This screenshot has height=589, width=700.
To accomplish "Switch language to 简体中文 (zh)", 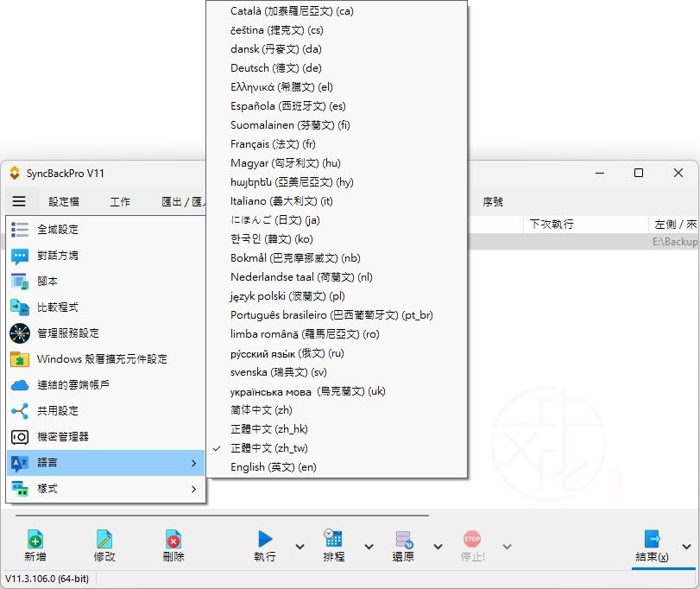I will 261,410.
